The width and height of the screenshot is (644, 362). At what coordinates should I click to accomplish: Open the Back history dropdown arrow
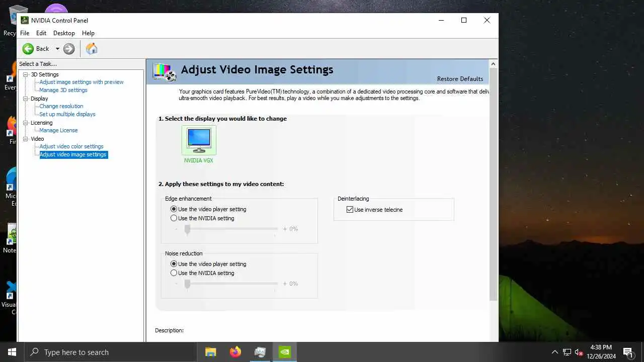57,49
